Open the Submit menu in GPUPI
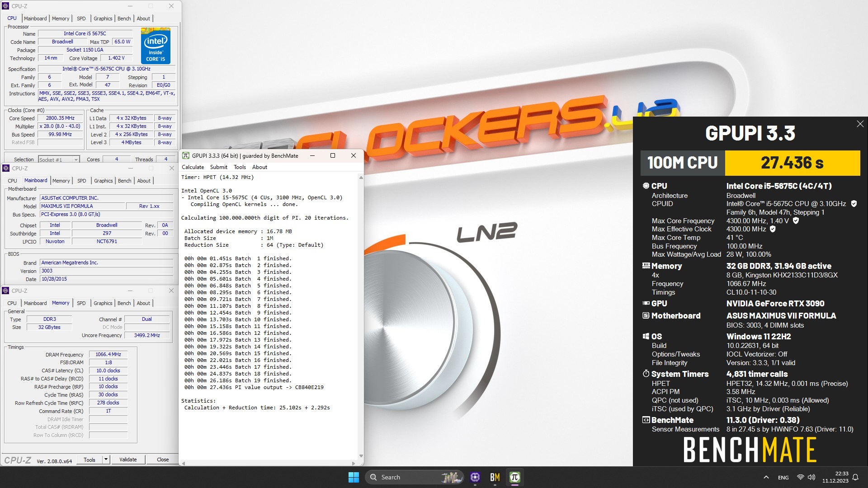Viewport: 868px width, 488px height. coord(219,167)
